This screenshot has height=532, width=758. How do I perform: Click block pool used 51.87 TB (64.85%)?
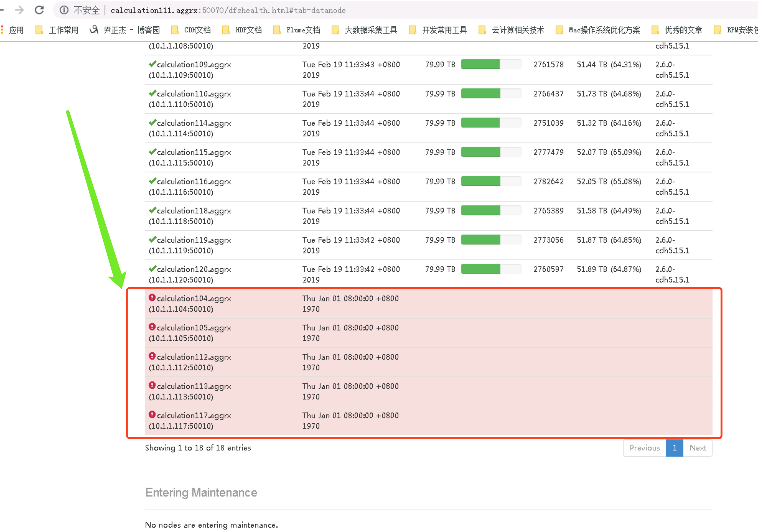[609, 240]
